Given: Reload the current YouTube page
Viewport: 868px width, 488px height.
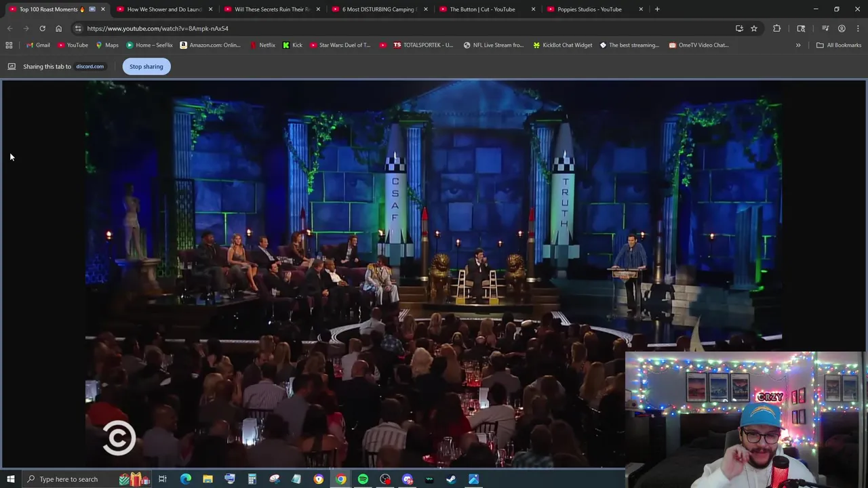Looking at the screenshot, I should point(42,28).
